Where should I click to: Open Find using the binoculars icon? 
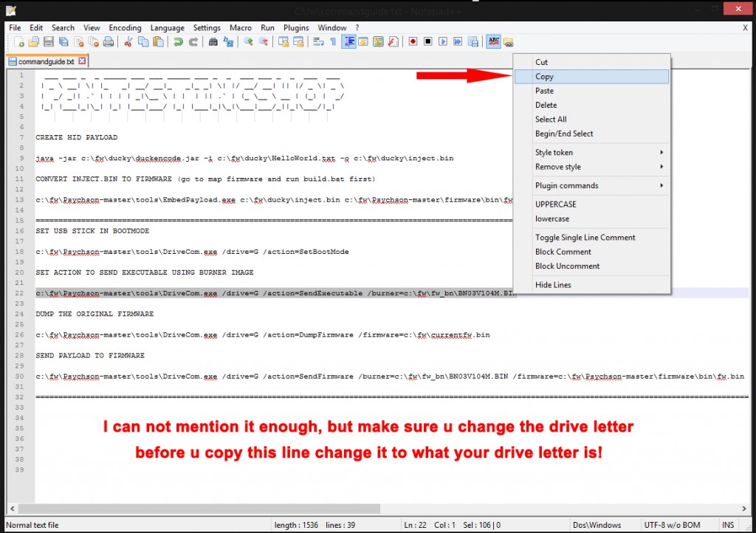click(x=213, y=42)
